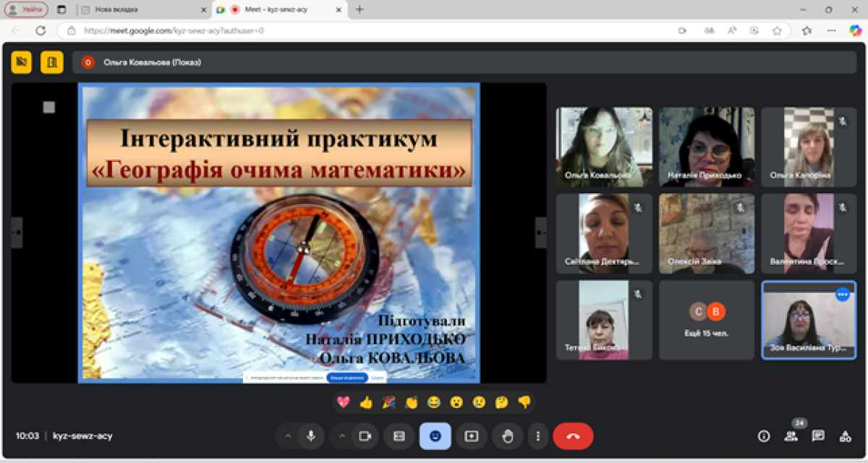Open the 'Ещё 15 чел.' participants tile
868x463 pixels.
[x=706, y=320]
